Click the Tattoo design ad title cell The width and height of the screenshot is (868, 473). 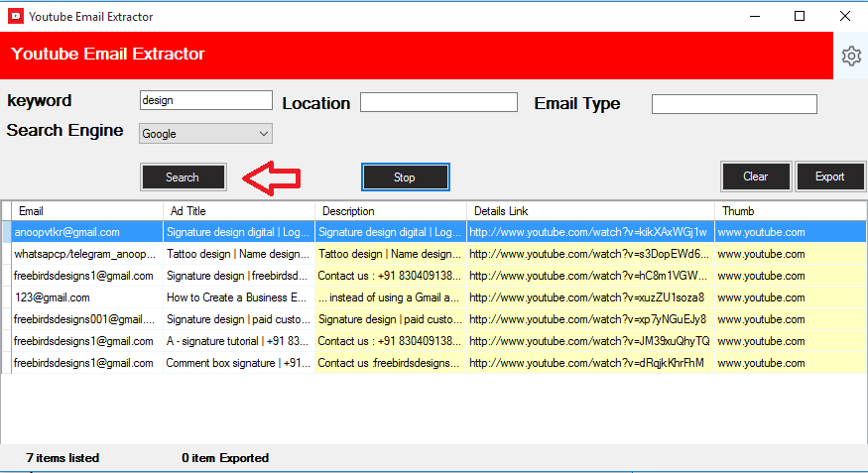coord(239,254)
